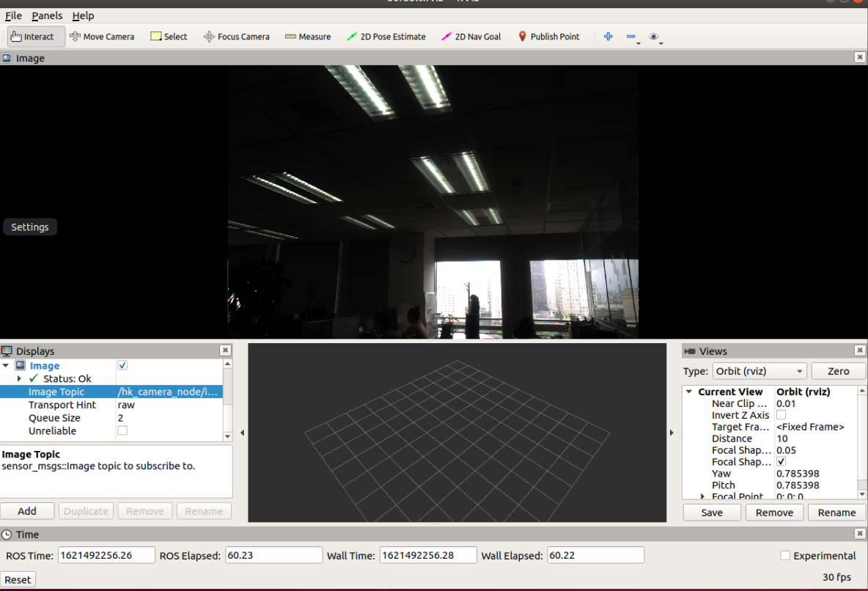The height and width of the screenshot is (591, 868).
Task: Expand the Focal Point entry under Current View
Action: click(x=702, y=496)
